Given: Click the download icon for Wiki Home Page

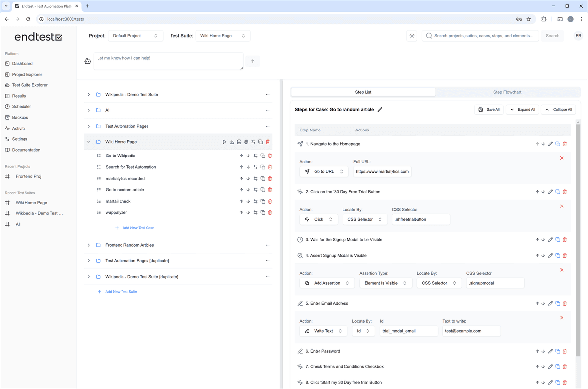Looking at the screenshot, I should [232, 142].
